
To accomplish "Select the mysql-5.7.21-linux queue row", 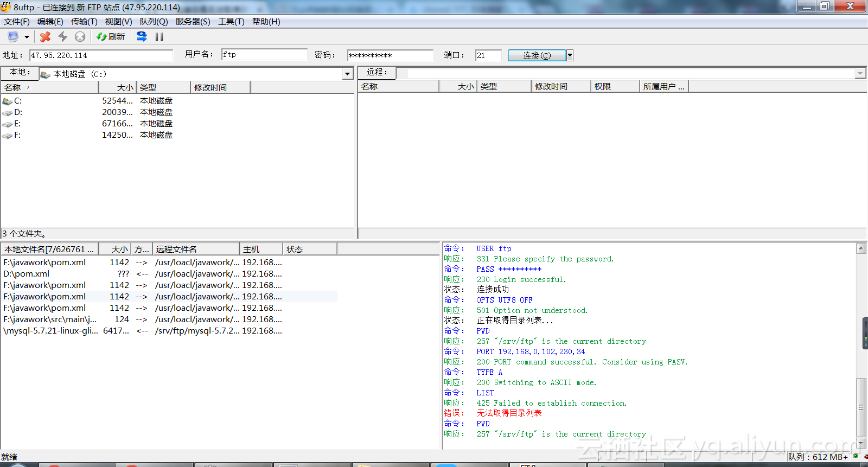I will [x=169, y=331].
